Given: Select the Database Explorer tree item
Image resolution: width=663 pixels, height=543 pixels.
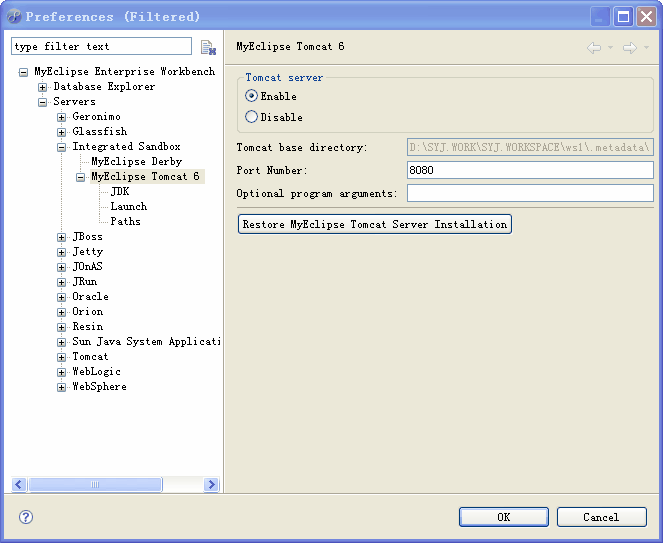Looking at the screenshot, I should pos(104,87).
